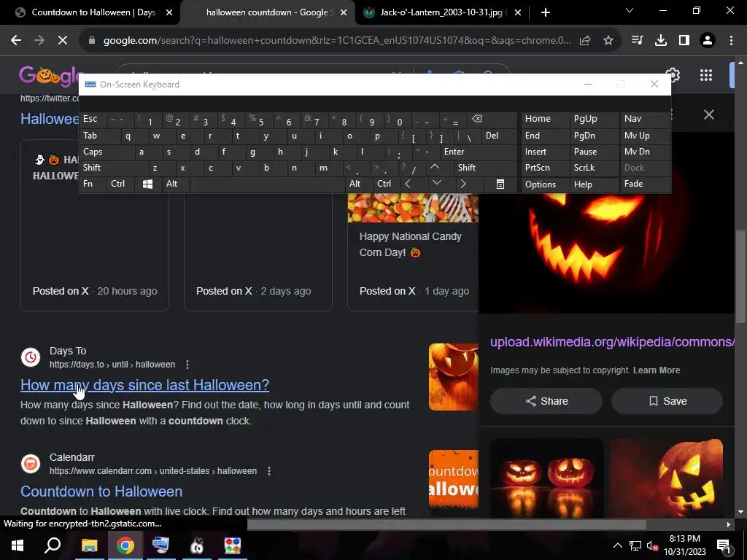The width and height of the screenshot is (747, 560).
Task: Open File Explorer from taskbar
Action: pyautogui.click(x=89, y=545)
